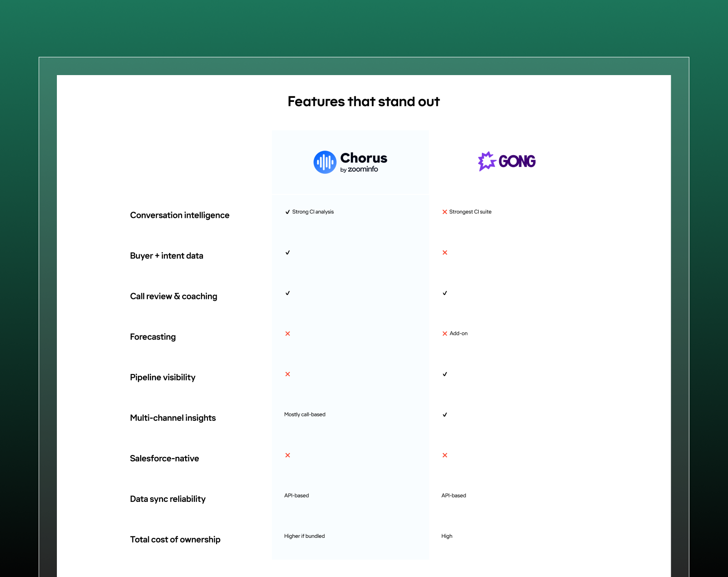Click the Features that stand out heading
This screenshot has width=728, height=577.
(364, 101)
